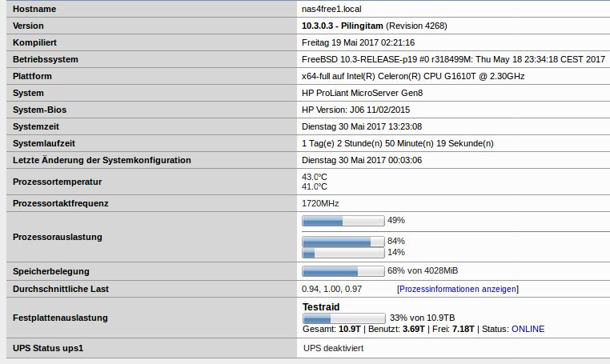Click the ONLINE status link

click(x=528, y=329)
